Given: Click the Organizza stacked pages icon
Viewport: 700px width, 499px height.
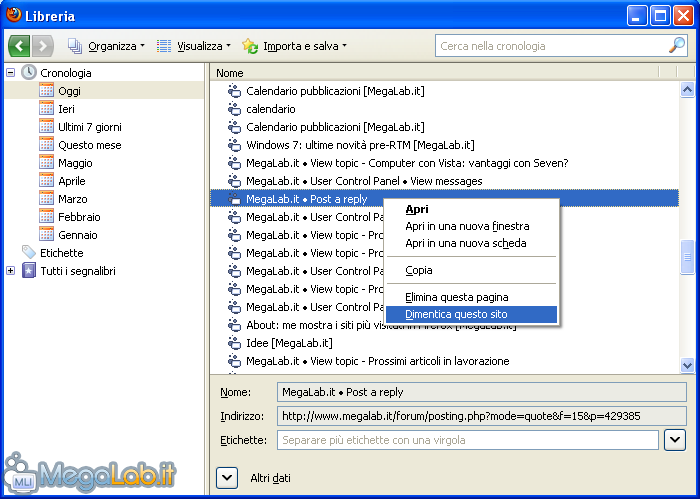Looking at the screenshot, I should pyautogui.click(x=75, y=46).
